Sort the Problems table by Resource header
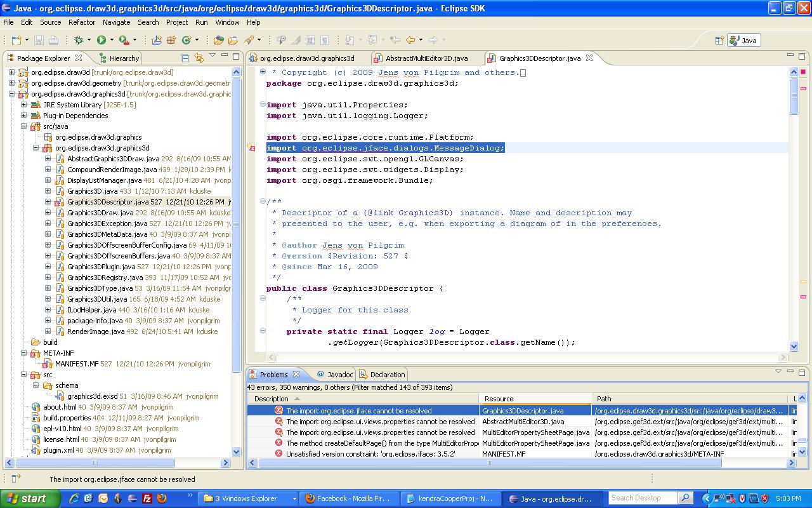 pos(535,399)
